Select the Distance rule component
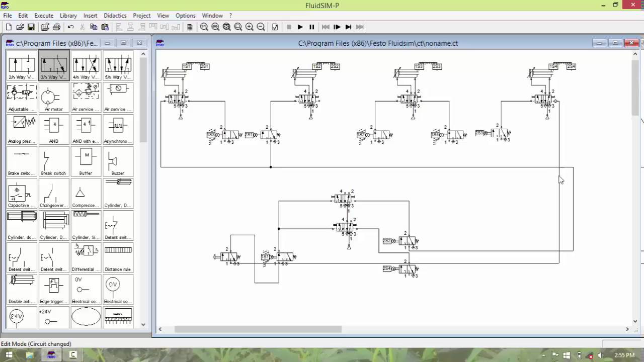The height and width of the screenshot is (362, 644). point(118,258)
